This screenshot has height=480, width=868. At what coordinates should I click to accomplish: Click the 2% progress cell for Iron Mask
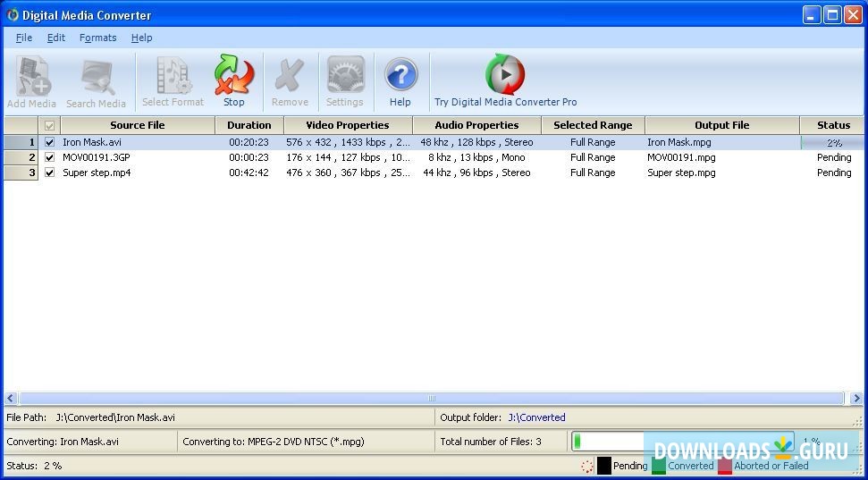click(x=832, y=142)
